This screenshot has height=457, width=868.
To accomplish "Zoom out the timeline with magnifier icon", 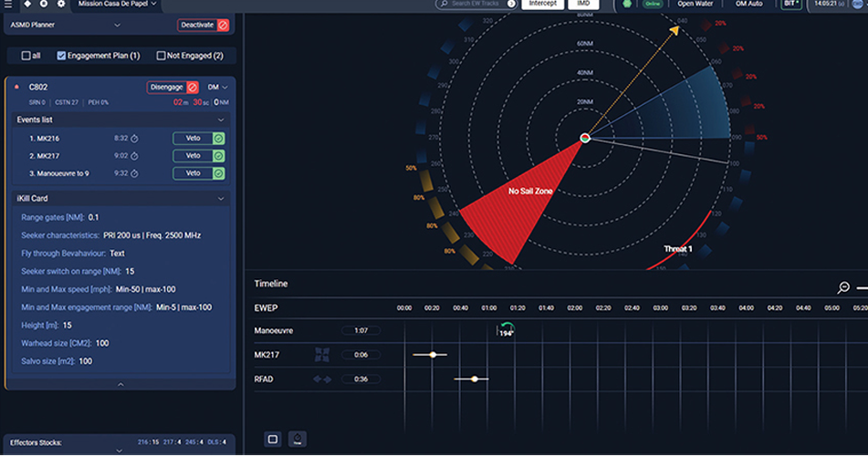I will click(x=843, y=287).
